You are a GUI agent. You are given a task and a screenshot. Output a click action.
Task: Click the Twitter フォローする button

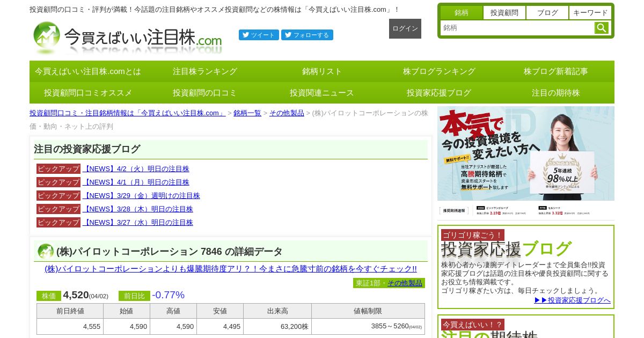point(307,35)
